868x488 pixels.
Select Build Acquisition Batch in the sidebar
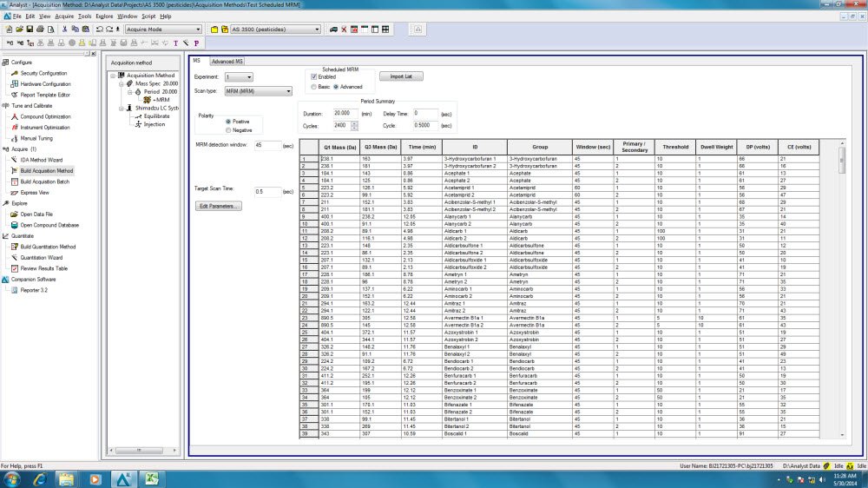[x=45, y=181]
